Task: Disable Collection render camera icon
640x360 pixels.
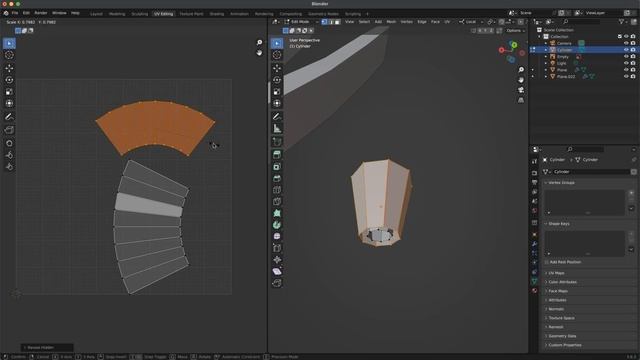Action: point(633,37)
